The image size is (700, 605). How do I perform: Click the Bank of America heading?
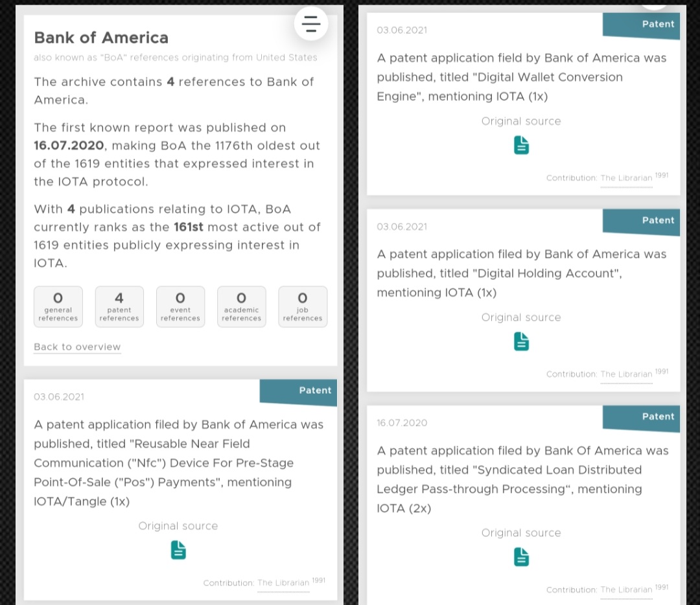pyautogui.click(x=101, y=38)
